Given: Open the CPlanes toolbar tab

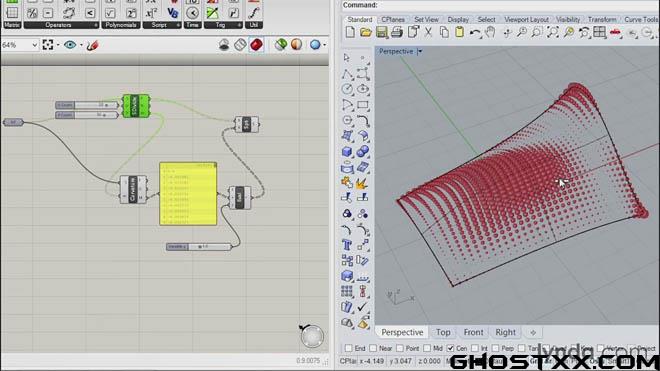Looking at the screenshot, I should click(393, 19).
